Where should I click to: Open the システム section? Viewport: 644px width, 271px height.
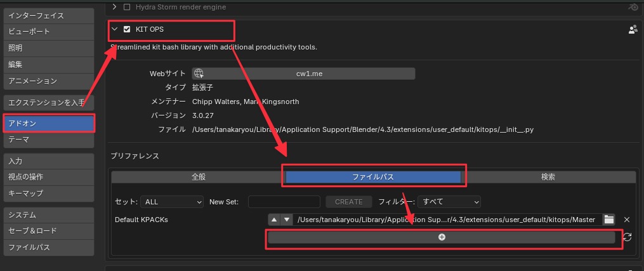[x=49, y=215]
